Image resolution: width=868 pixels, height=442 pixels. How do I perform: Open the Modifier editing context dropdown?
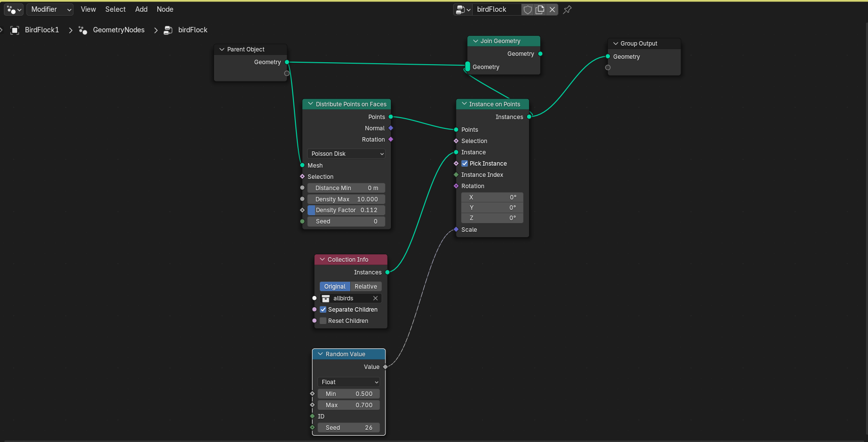pos(49,9)
